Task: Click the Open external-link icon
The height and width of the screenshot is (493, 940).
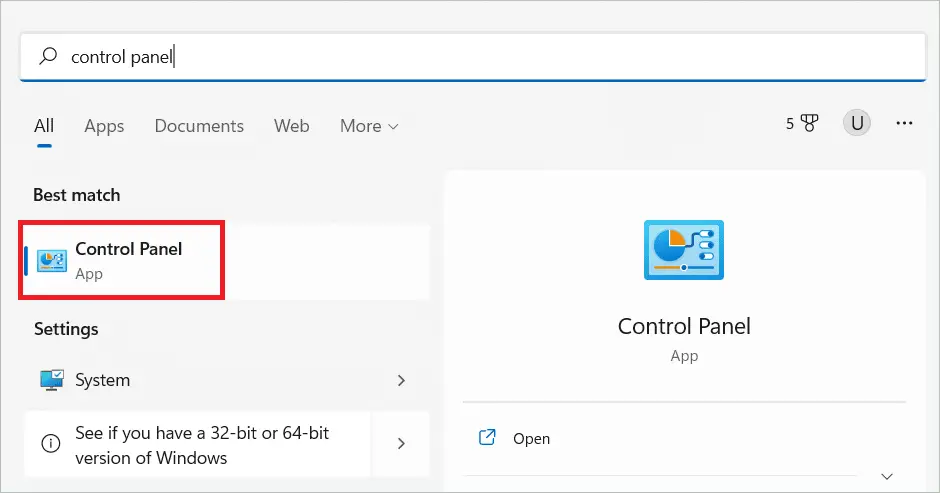Action: pyautogui.click(x=487, y=438)
